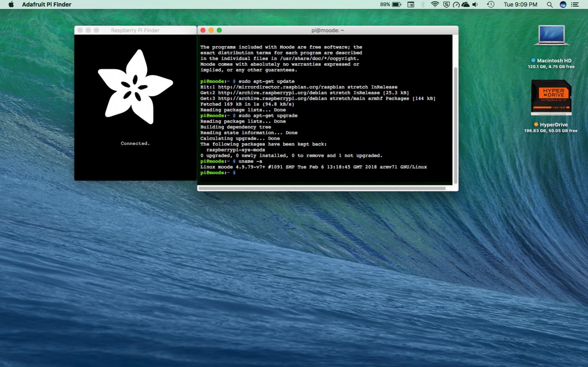Click the Get:3 Packages [144 kB] line
Screen dimensions: 588x367
[318, 98]
